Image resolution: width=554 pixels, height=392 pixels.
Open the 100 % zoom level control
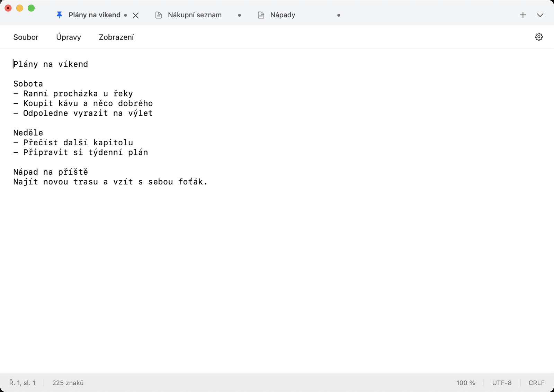pos(466,383)
